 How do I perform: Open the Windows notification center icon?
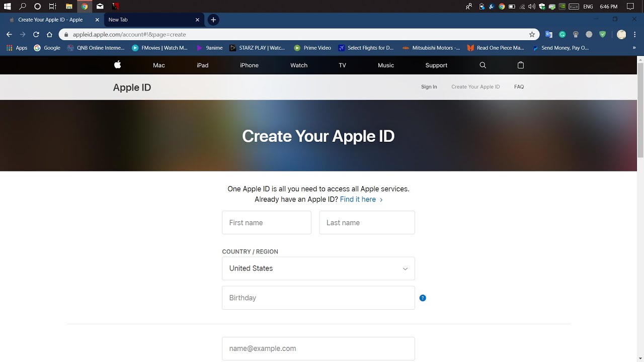[630, 7]
